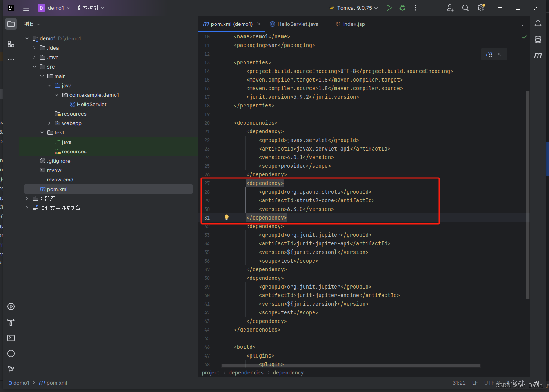The image size is (549, 392).
Task: Select com.example.demo1 package
Action: [x=91, y=95]
